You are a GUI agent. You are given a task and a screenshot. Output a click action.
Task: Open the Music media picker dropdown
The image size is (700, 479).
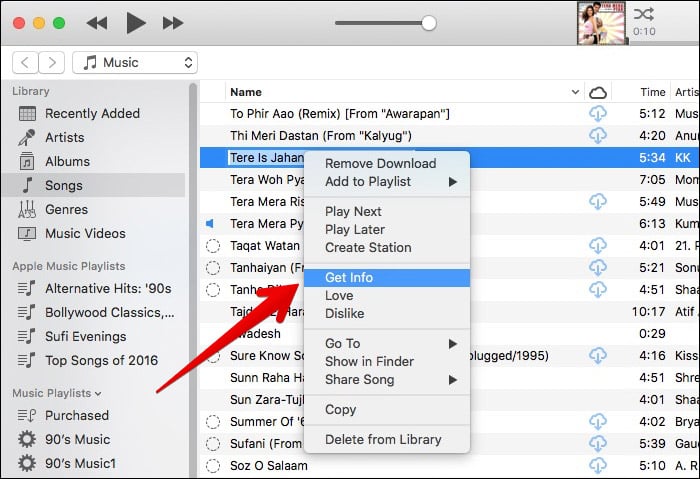(135, 62)
